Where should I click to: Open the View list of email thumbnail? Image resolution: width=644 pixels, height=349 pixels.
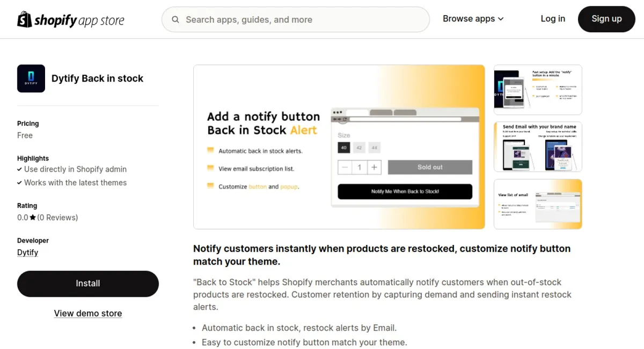pyautogui.click(x=538, y=204)
